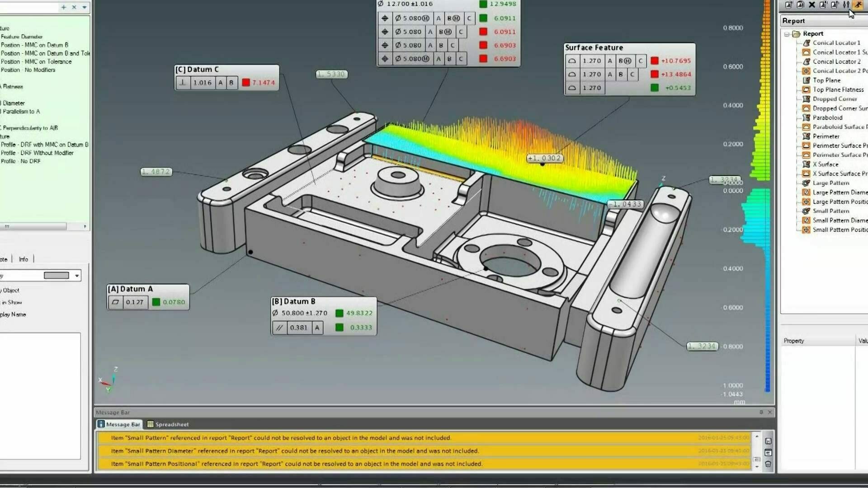Image resolution: width=868 pixels, height=488 pixels.
Task: Click the [A] Datum A annotation box
Action: 148,297
